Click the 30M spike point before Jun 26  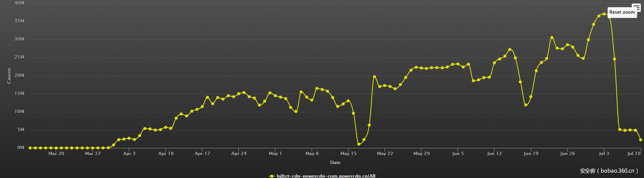tap(552, 38)
